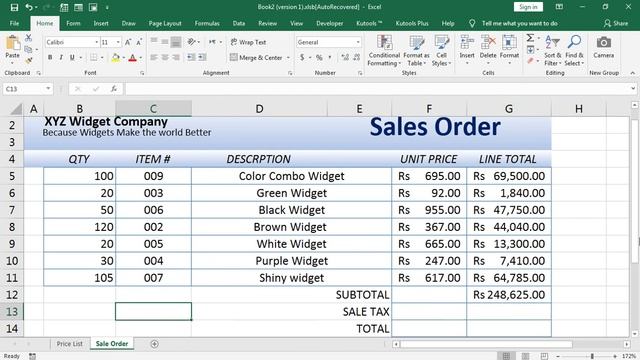Open the Number group dialog launcher
The image size is (640, 360).
(x=360, y=73)
